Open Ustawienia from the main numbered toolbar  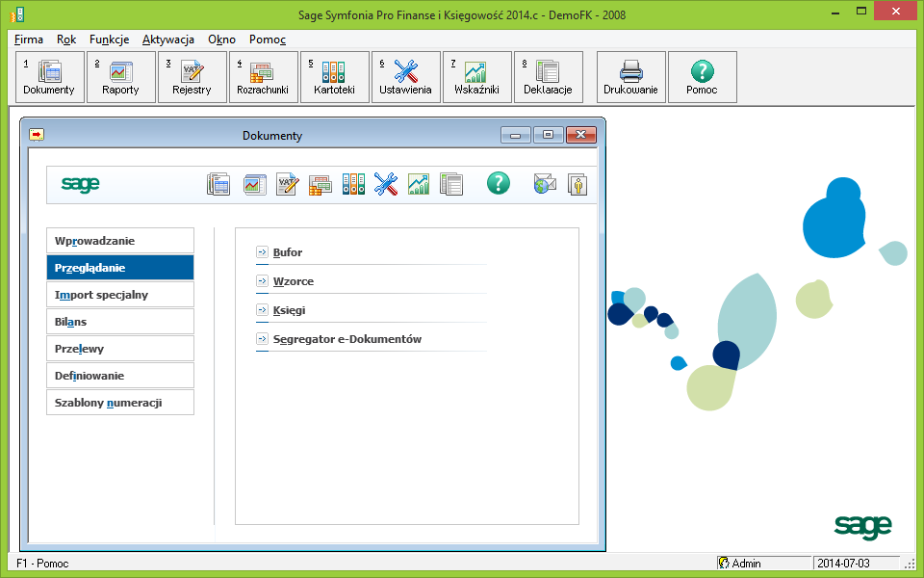(x=406, y=77)
